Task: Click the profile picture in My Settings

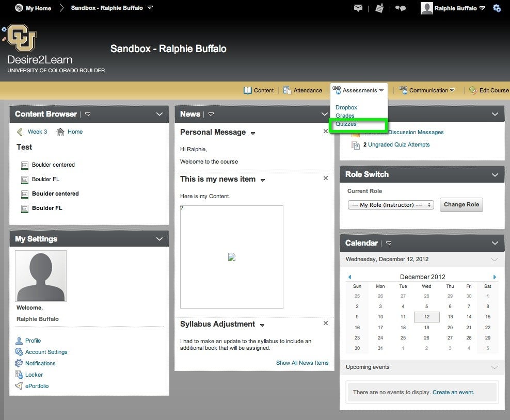Action: [41, 276]
